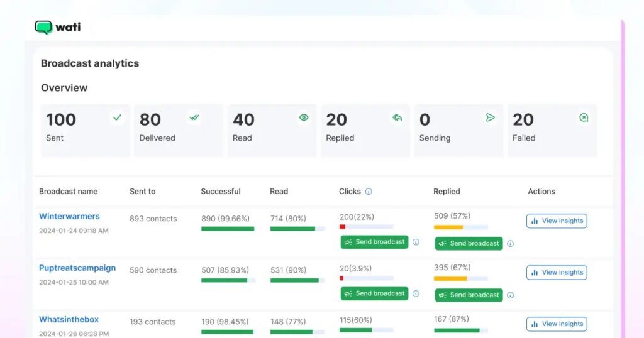Click the Sent checkmark icon

coord(117,117)
